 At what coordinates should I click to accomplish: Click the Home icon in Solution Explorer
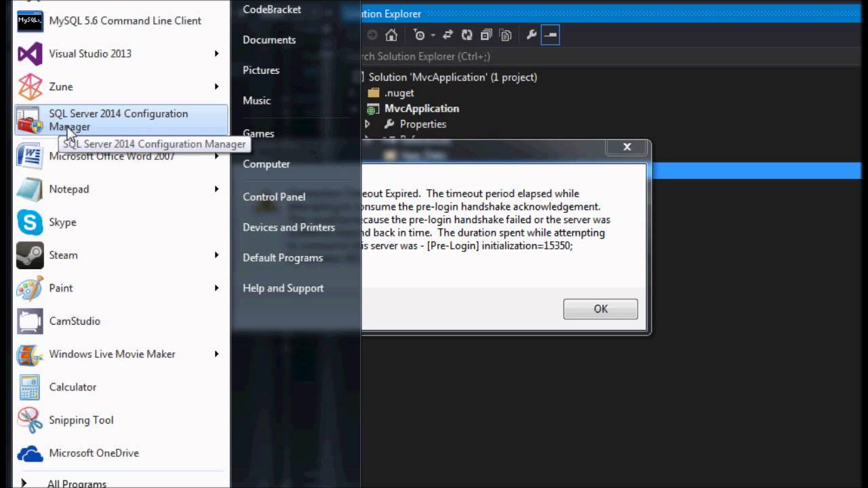point(391,35)
